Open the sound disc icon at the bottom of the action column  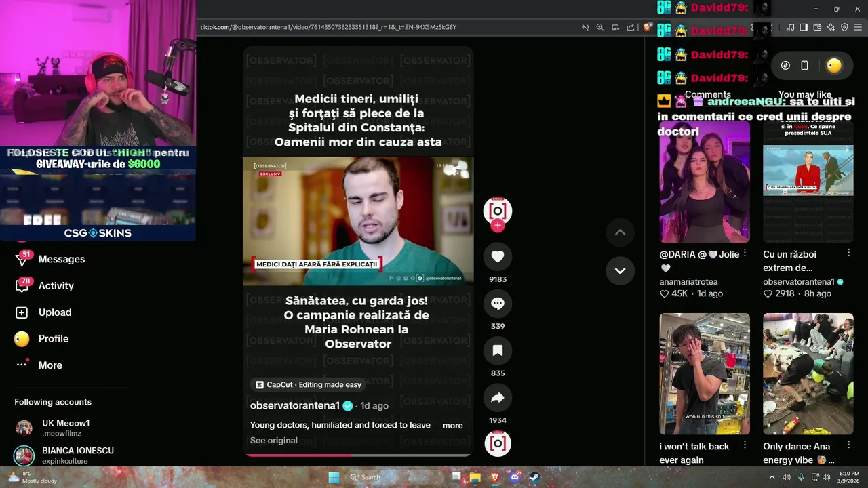tap(498, 443)
